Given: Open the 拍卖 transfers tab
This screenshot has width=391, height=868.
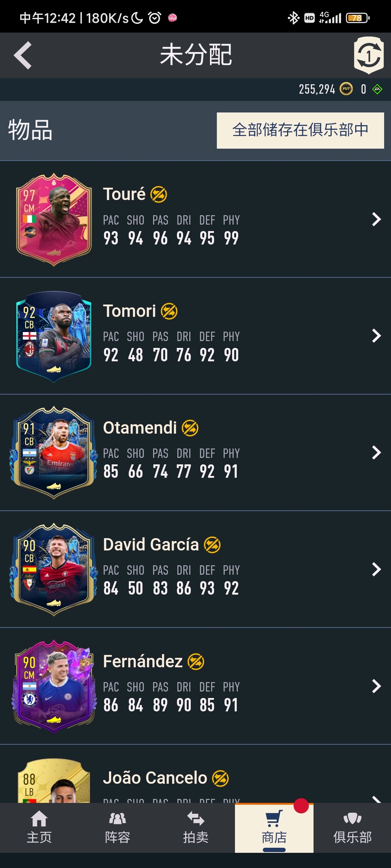Looking at the screenshot, I should [x=195, y=828].
